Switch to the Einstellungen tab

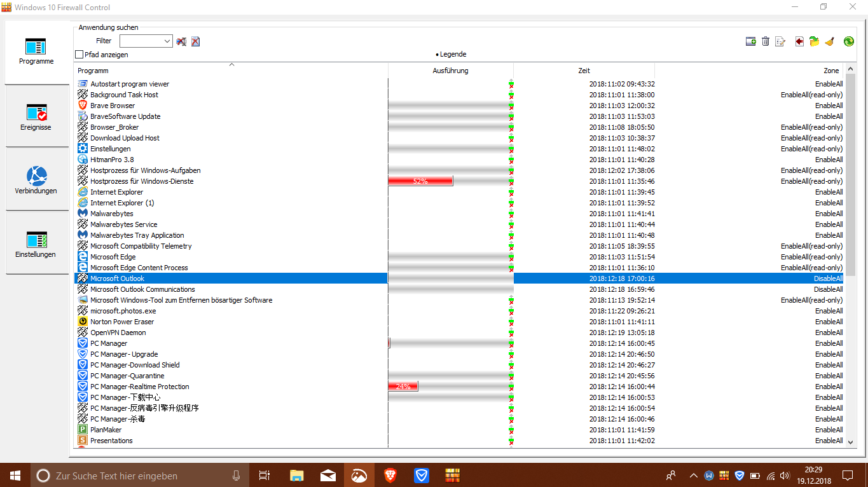click(37, 243)
